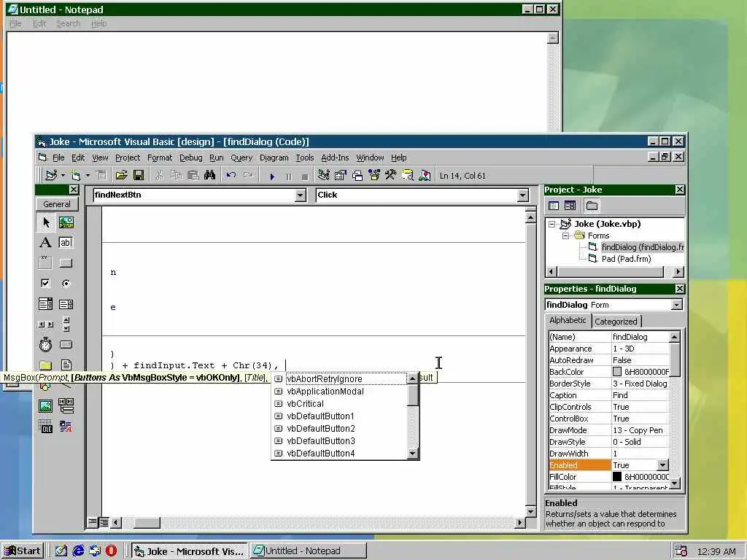Open the Project menu
The image size is (747, 560).
tap(128, 157)
